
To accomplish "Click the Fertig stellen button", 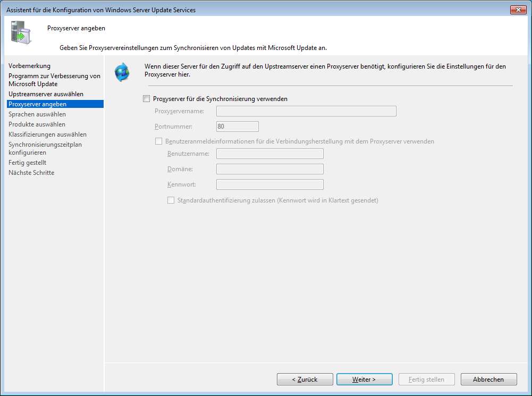I will pos(426,380).
